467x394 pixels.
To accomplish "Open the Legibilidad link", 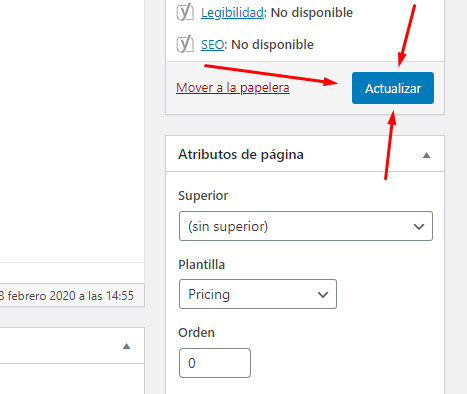I will [x=232, y=13].
